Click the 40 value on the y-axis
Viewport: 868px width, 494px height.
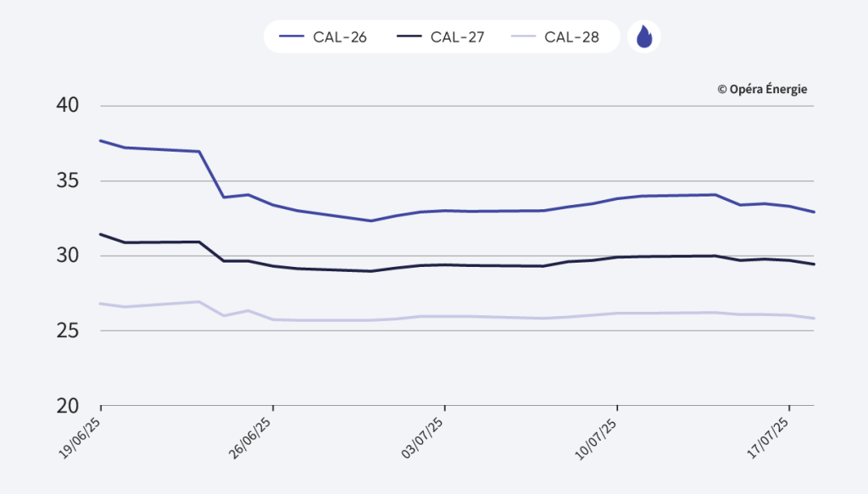pyautogui.click(x=68, y=105)
